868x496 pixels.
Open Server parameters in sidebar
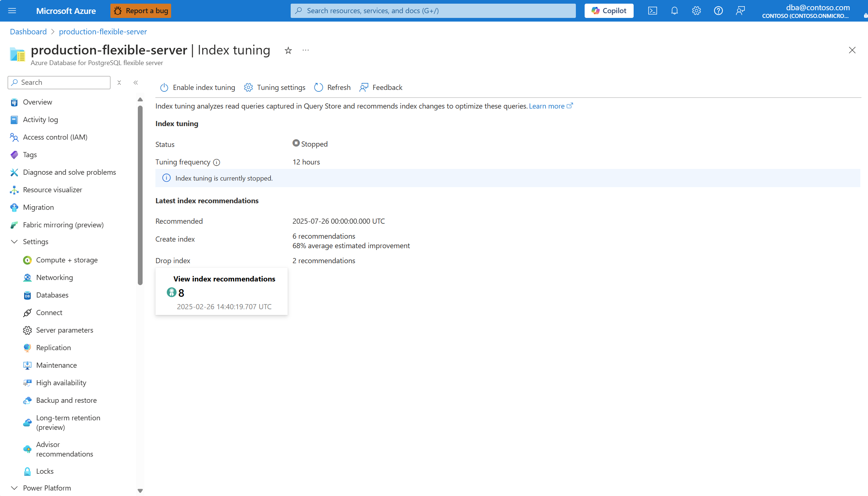point(64,330)
